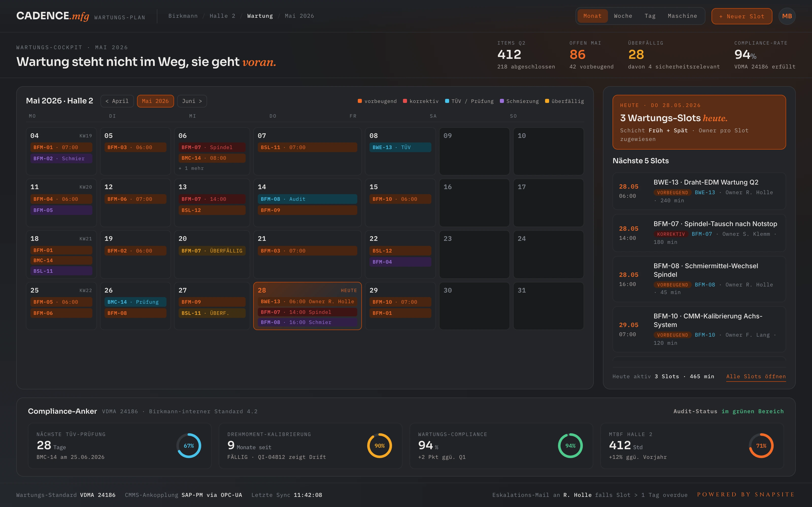Go to previous month April
Image resolution: width=812 pixels, height=507 pixels.
pos(117,101)
